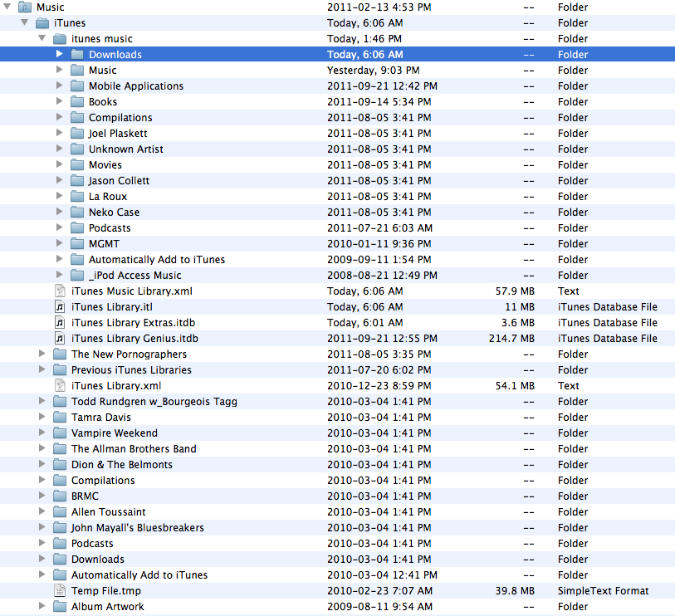Click the _iPod Access Music folder icon
This screenshot has height=616, width=675.
click(77, 275)
